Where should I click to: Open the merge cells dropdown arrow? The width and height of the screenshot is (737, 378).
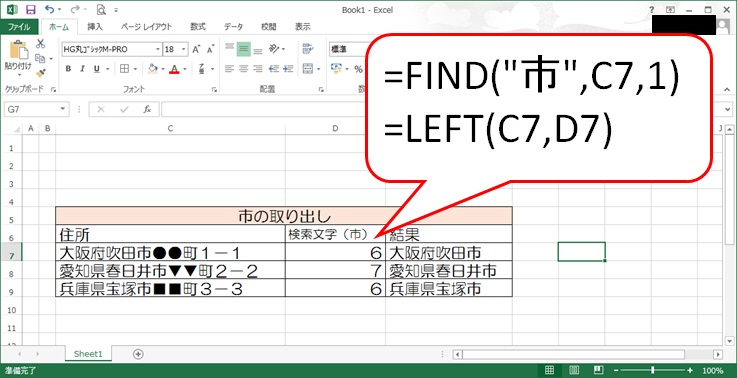point(318,69)
